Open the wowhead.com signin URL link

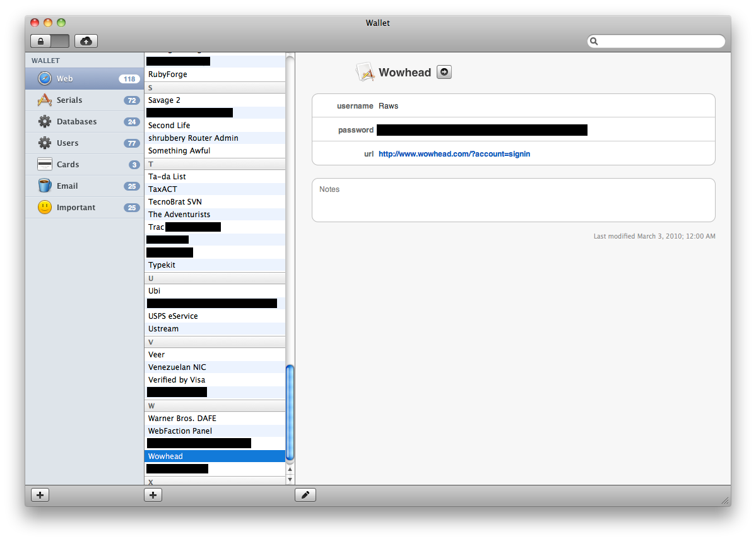(x=454, y=154)
